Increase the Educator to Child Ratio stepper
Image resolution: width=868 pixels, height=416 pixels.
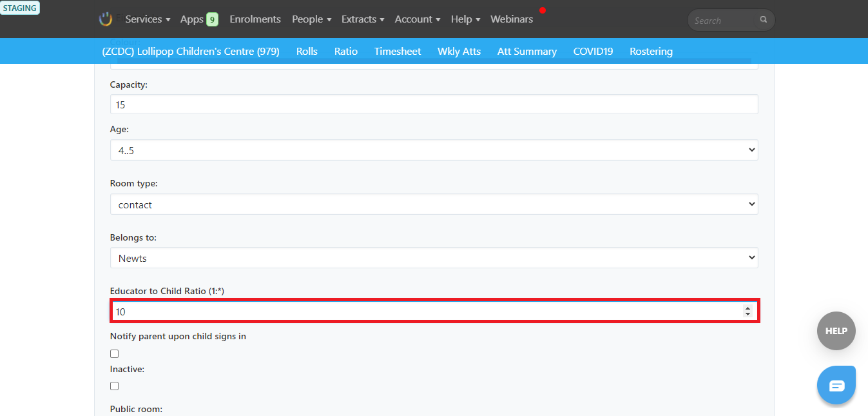pyautogui.click(x=747, y=308)
